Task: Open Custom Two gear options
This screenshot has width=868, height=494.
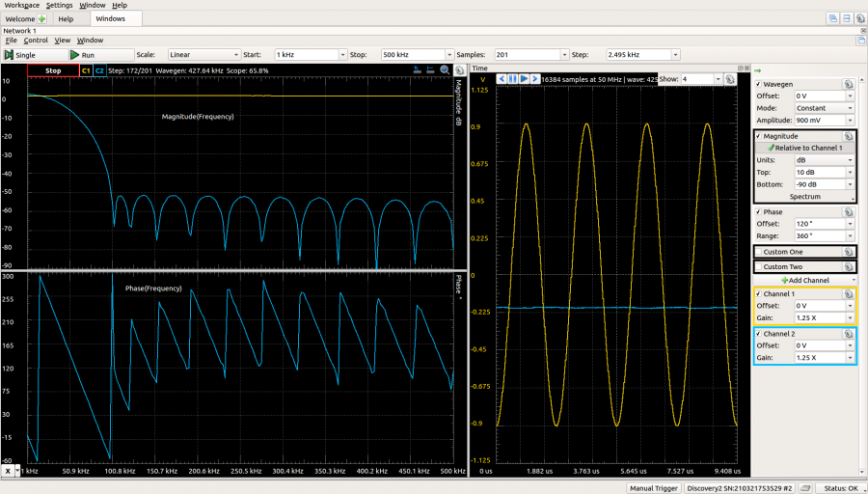Action: (848, 267)
